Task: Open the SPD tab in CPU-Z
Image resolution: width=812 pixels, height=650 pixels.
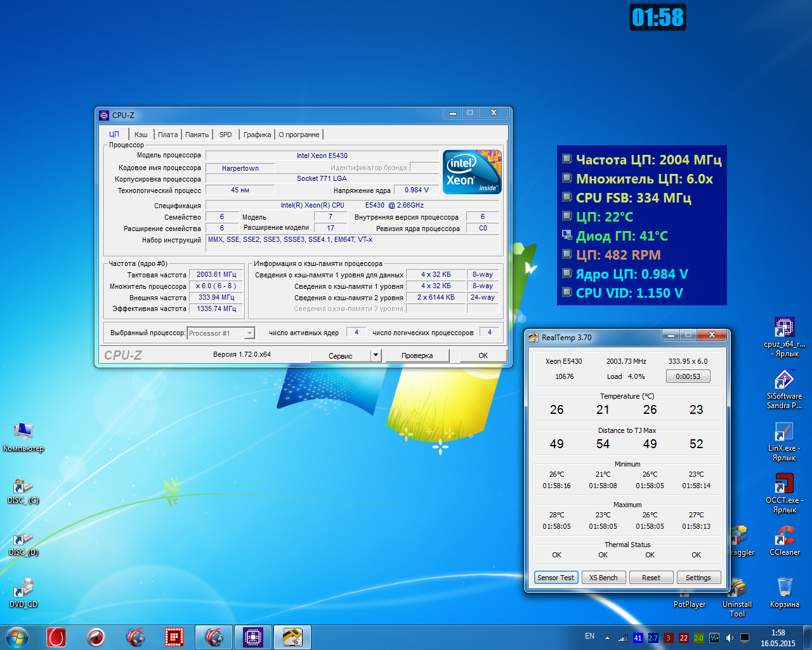Action: (x=226, y=135)
